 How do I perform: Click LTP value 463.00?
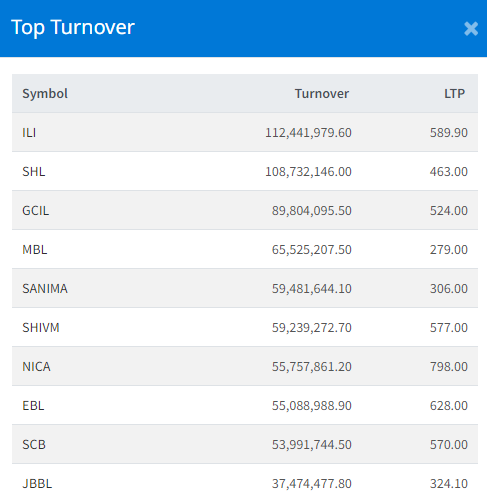[449, 172]
